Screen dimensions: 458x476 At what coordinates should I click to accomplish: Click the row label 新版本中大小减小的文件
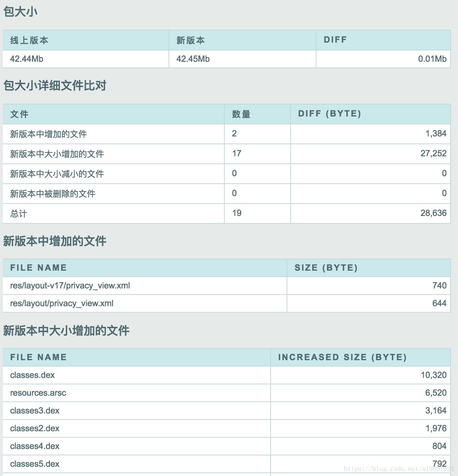(57, 174)
